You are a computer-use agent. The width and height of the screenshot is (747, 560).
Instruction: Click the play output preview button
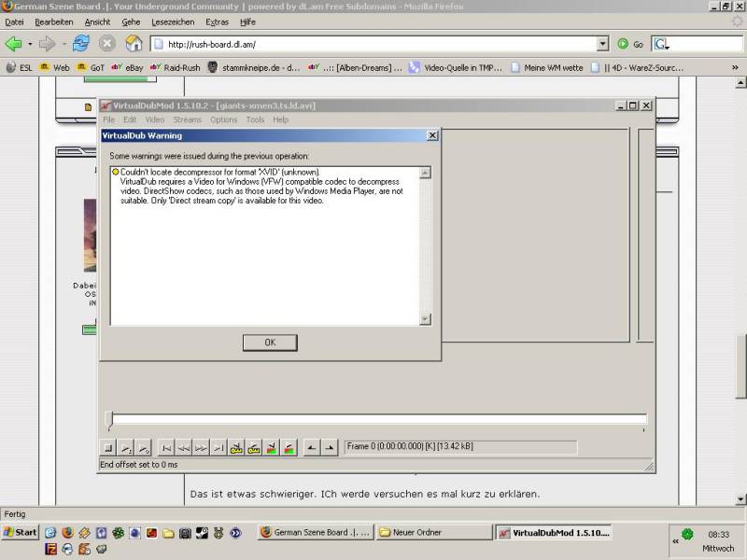pos(144,448)
